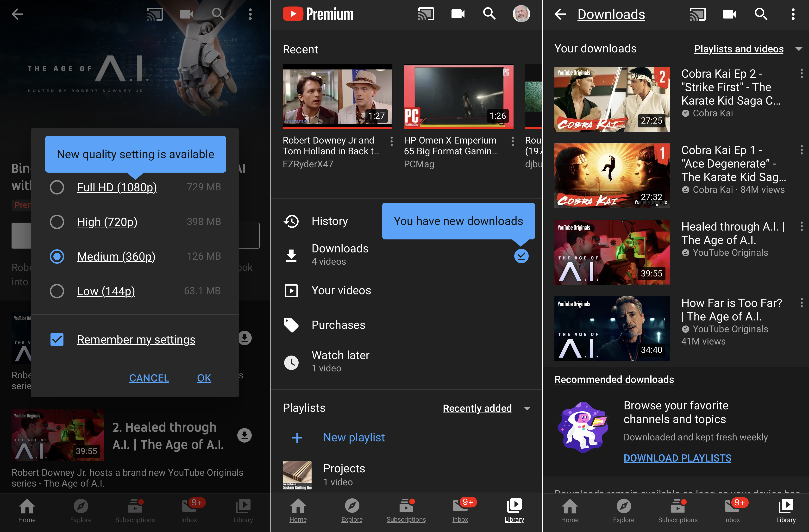
Task: Go back from Downloads screen
Action: tap(560, 14)
